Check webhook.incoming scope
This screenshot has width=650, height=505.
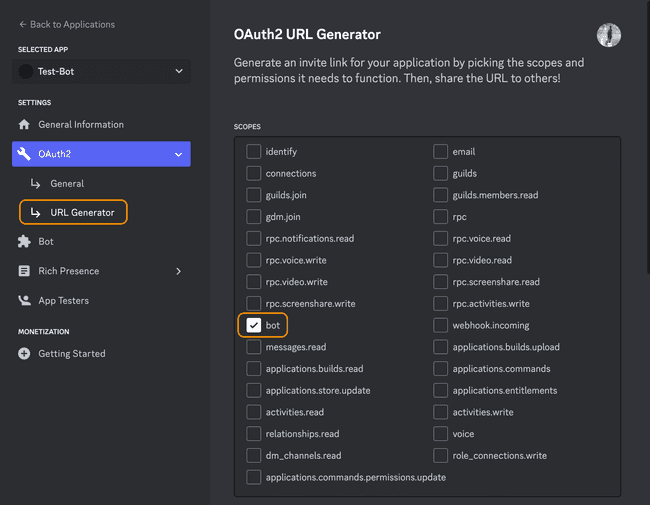tap(440, 325)
